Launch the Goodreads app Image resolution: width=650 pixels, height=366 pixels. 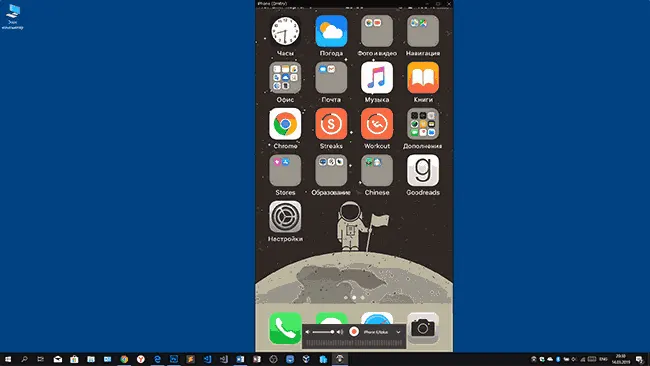point(423,170)
